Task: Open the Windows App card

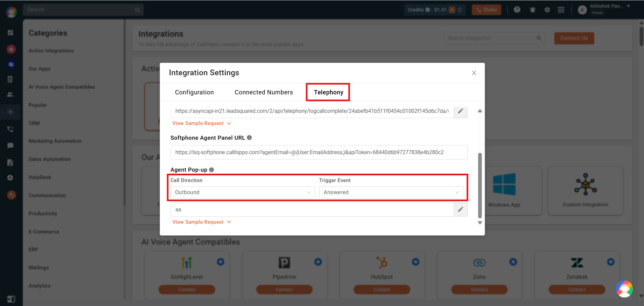Action: [x=504, y=191]
